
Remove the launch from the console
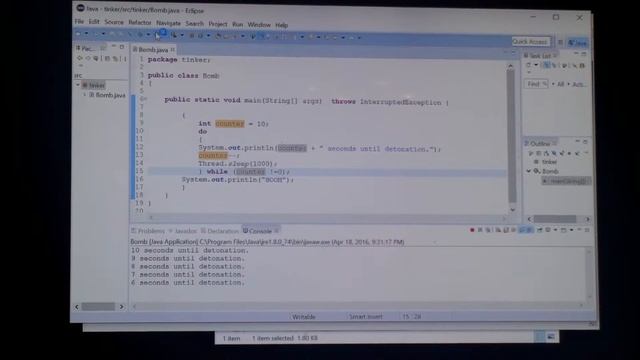480,230
